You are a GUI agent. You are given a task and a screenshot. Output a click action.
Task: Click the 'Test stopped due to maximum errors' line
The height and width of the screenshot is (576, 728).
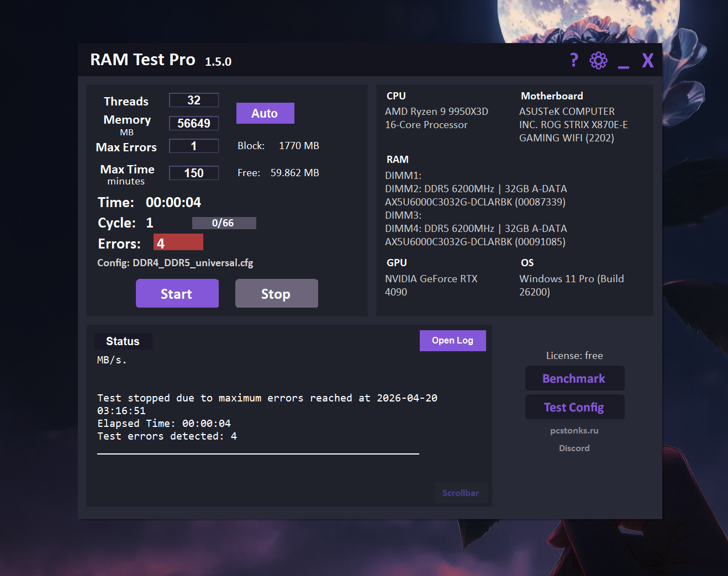(267, 404)
